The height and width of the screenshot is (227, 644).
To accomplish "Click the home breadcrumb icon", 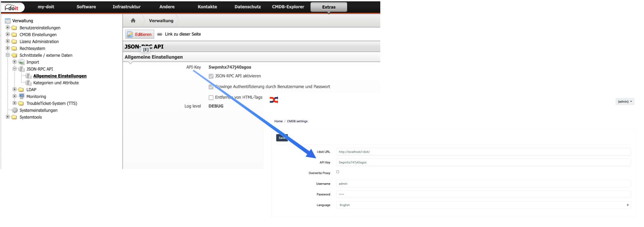I will (133, 21).
